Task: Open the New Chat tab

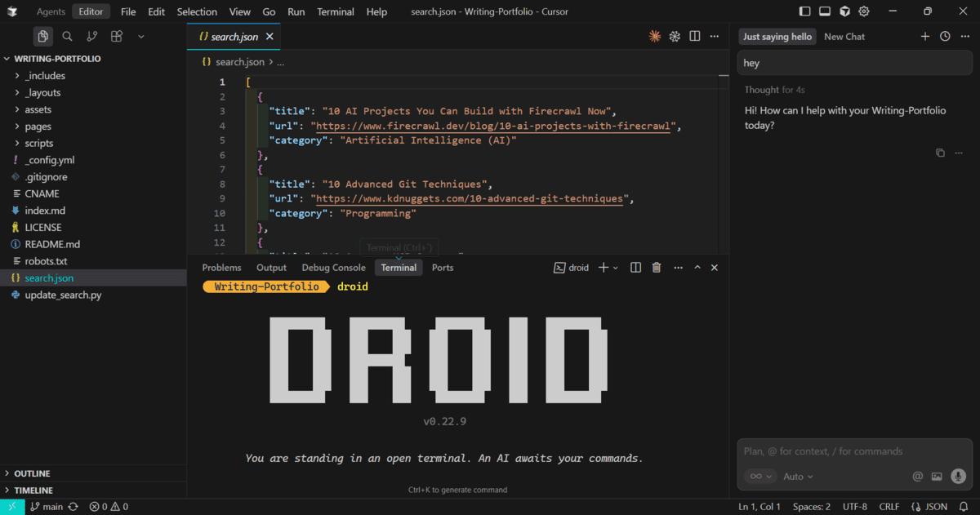Action: pos(844,36)
